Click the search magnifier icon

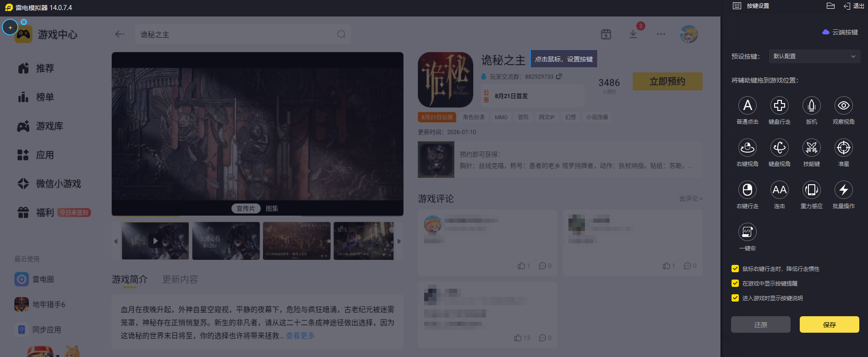(x=341, y=34)
